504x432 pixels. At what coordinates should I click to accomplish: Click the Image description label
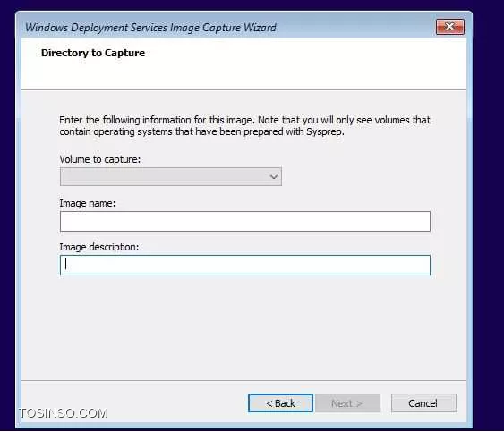[x=99, y=247]
